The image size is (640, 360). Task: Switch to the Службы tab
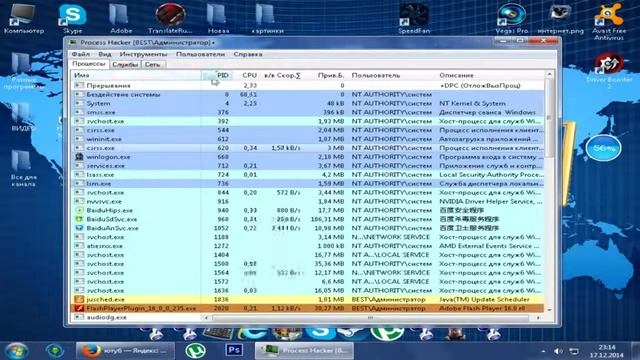[x=125, y=64]
